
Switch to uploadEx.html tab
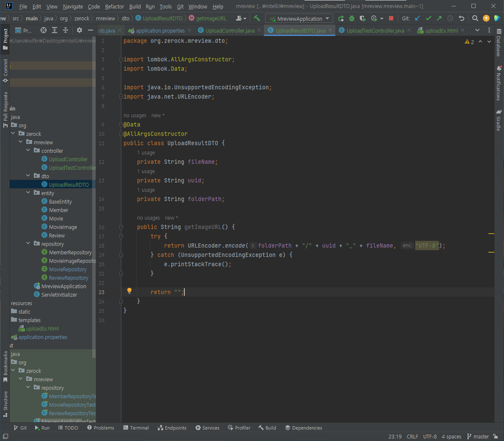pos(441,30)
